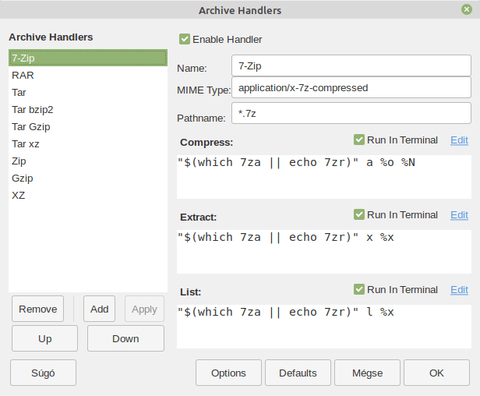480x396 pixels.
Task: Pick the Zip handler from list
Action: tap(88, 161)
